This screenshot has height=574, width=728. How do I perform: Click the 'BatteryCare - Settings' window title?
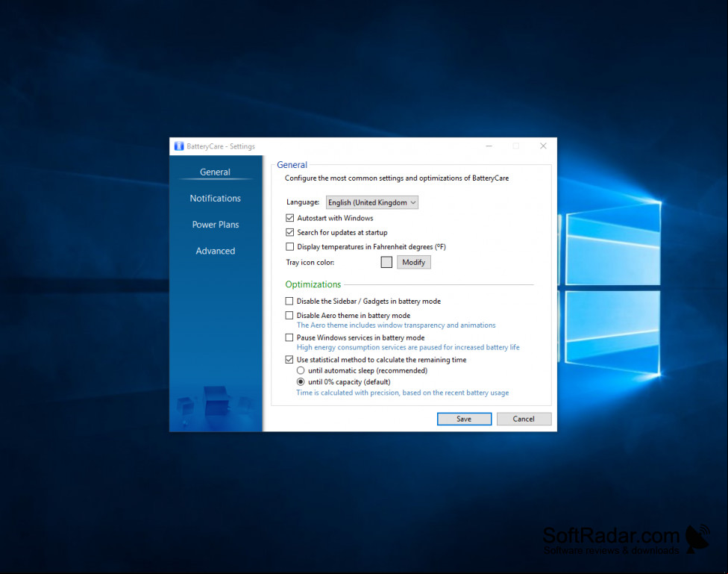221,146
